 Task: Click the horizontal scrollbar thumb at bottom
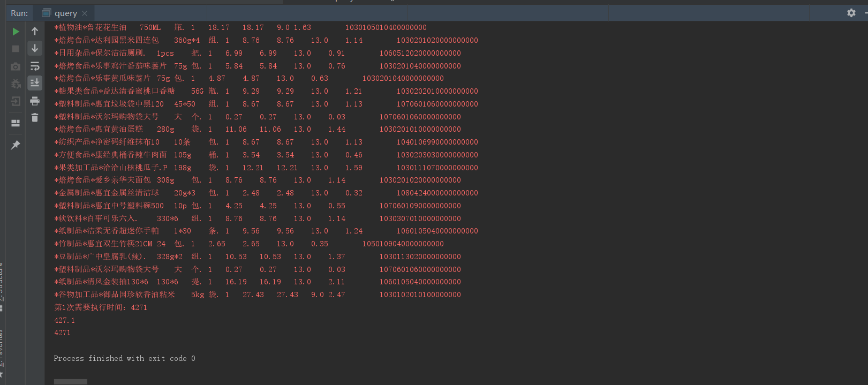click(x=70, y=382)
